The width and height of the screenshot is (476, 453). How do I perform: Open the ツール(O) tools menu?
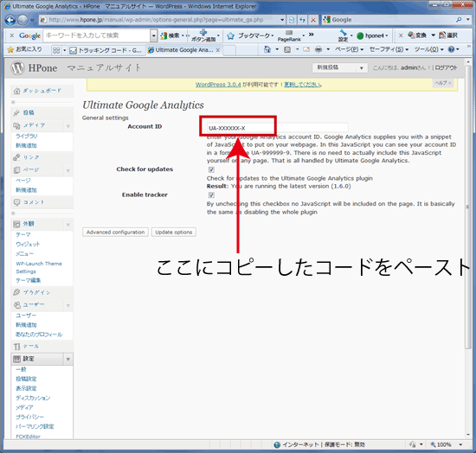tap(428, 49)
